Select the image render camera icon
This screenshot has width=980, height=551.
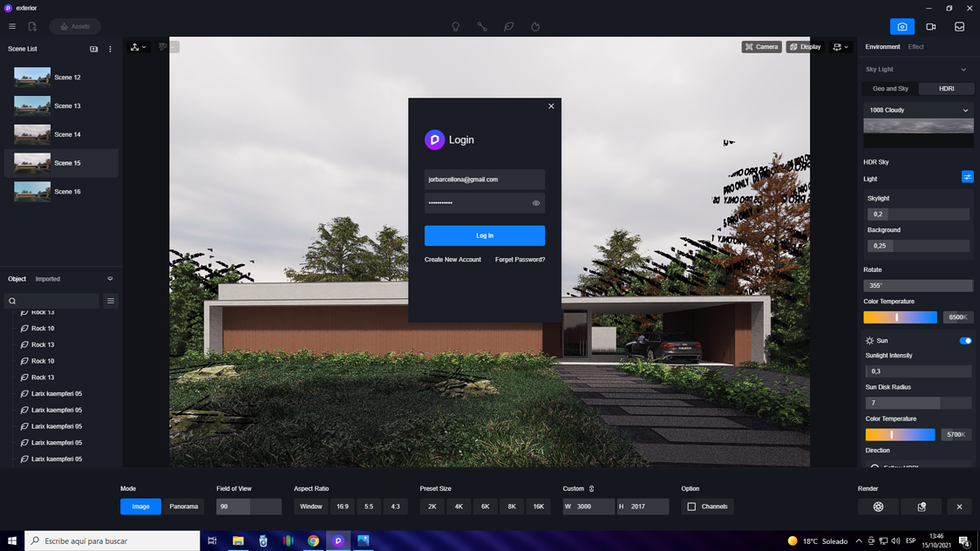click(x=902, y=26)
